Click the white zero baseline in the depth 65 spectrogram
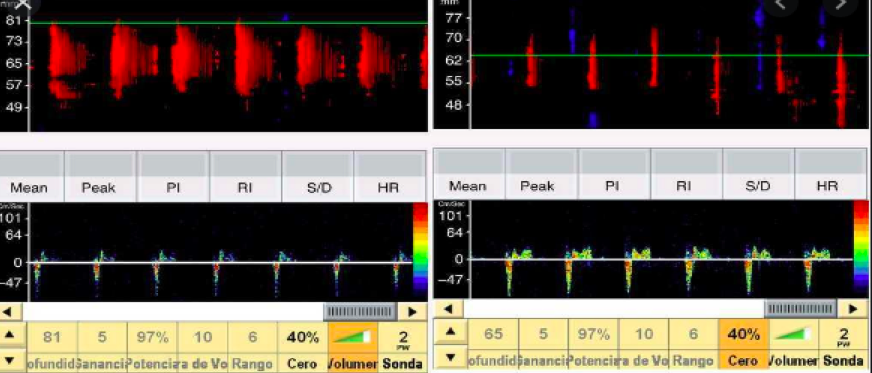This screenshot has width=872, height=373. [x=662, y=259]
